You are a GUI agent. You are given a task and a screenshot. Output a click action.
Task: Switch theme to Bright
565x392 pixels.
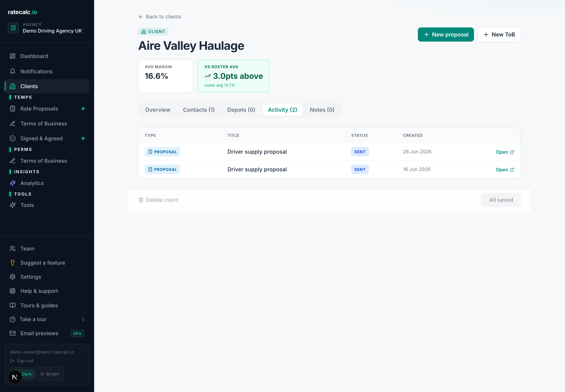(49, 374)
